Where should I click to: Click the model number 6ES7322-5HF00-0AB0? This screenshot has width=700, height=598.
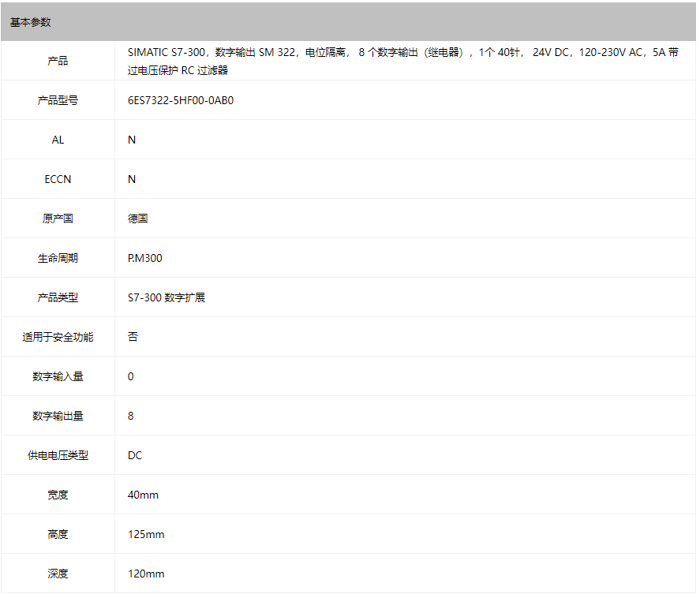[x=181, y=100]
